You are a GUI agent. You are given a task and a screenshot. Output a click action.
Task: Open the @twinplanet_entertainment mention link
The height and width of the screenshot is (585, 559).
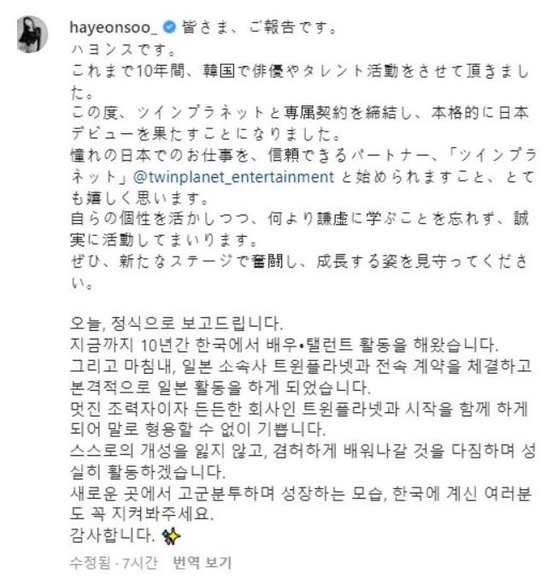[x=234, y=177]
